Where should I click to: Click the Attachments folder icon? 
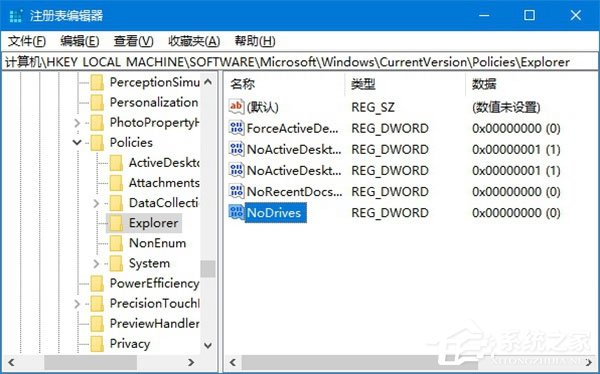pos(116,183)
